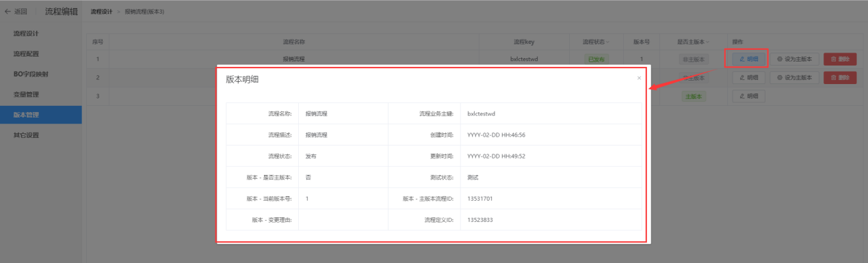
Task: Delete row 2 with red 删除 button
Action: [x=840, y=78]
